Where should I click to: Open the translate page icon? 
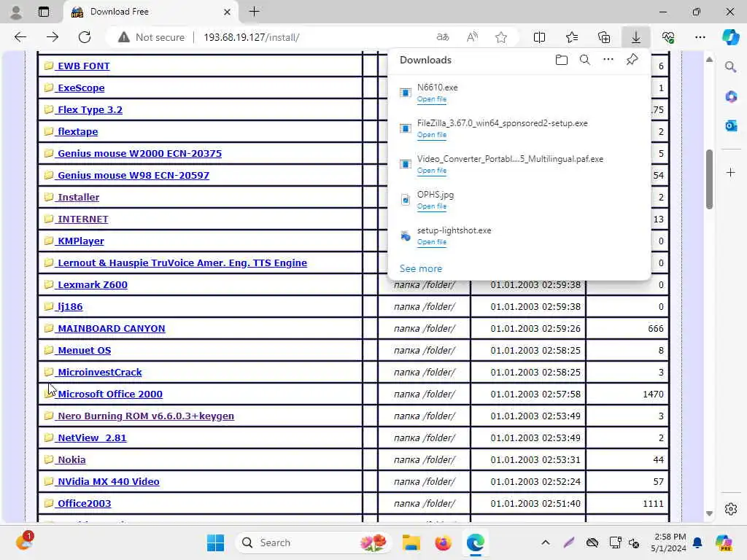point(443,37)
